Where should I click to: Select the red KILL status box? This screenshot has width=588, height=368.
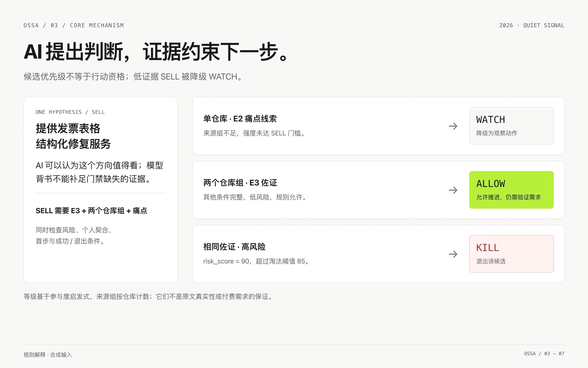511,254
